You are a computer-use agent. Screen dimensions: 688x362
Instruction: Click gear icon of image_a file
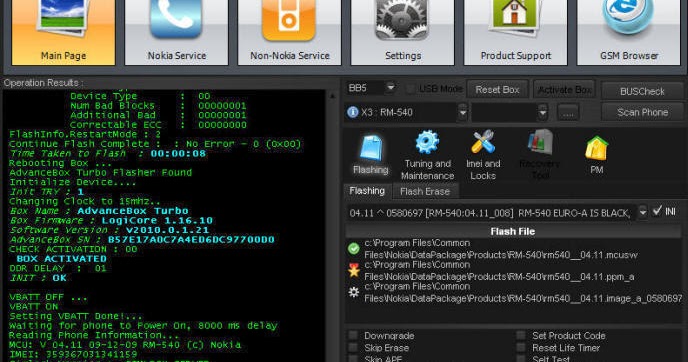pos(354,292)
